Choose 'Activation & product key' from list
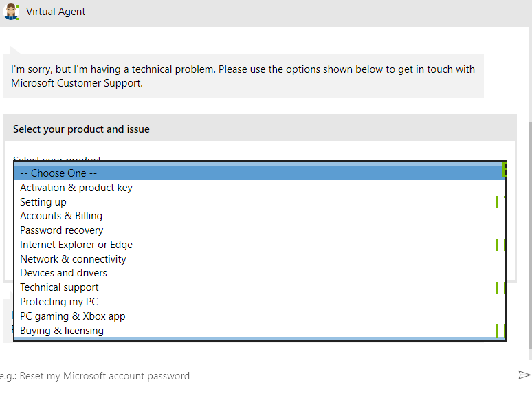Screen dimensions: 532x398 pos(260,188)
